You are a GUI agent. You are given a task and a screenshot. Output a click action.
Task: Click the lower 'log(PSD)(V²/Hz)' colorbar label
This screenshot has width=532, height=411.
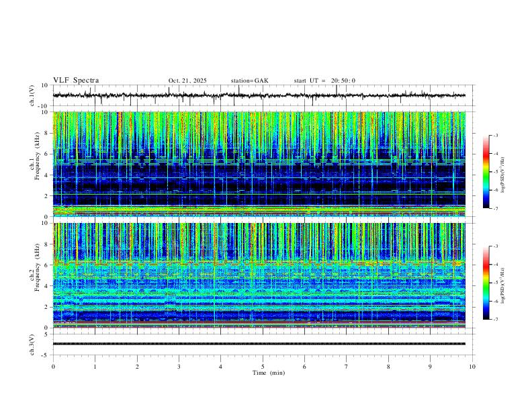[x=504, y=285]
